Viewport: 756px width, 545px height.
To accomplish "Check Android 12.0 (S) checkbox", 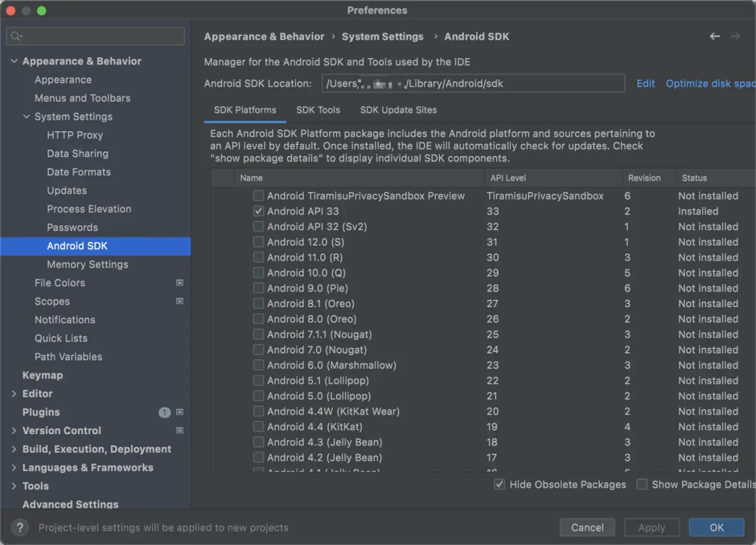I will tap(258, 242).
